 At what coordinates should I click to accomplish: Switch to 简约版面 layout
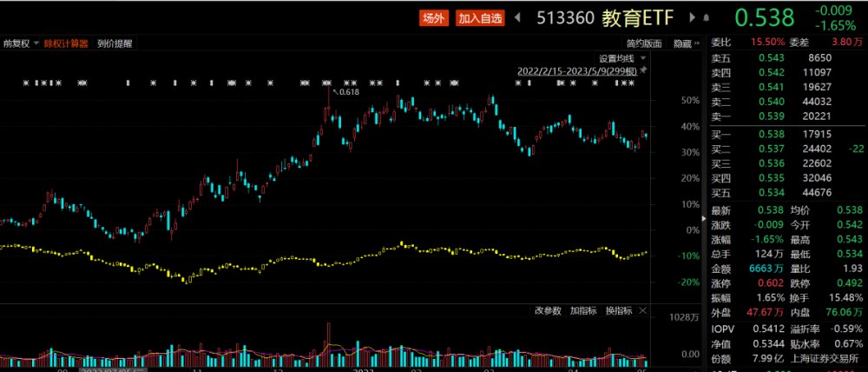click(x=644, y=43)
